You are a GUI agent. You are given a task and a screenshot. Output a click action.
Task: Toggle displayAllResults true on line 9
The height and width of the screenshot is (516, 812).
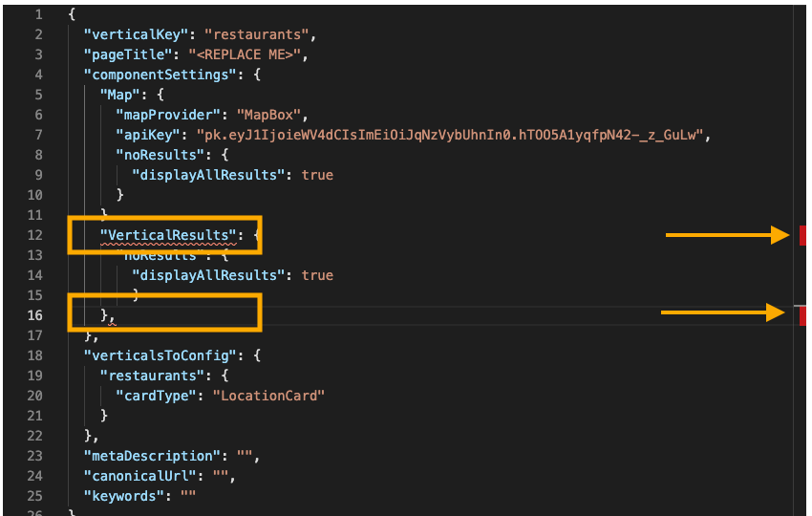(317, 175)
